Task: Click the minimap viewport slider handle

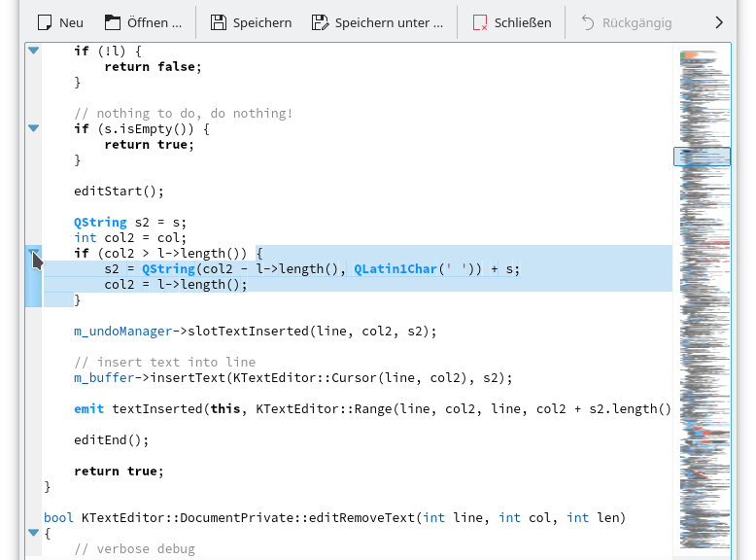Action: (x=702, y=156)
